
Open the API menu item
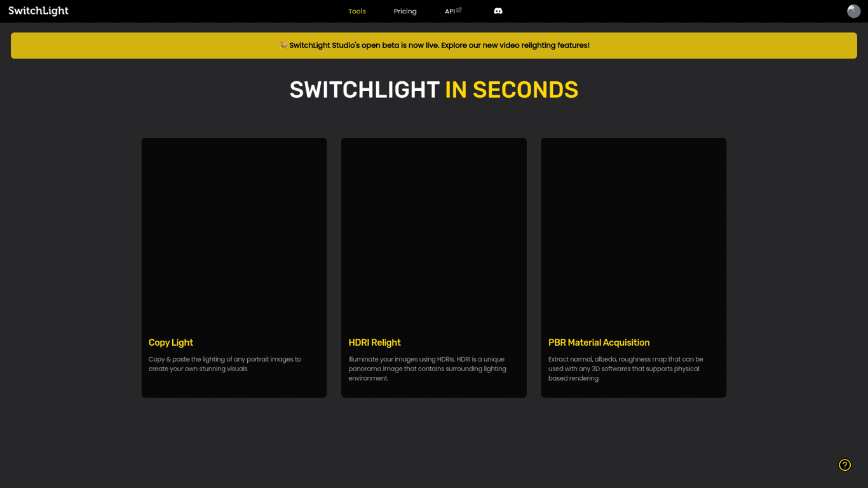451,11
